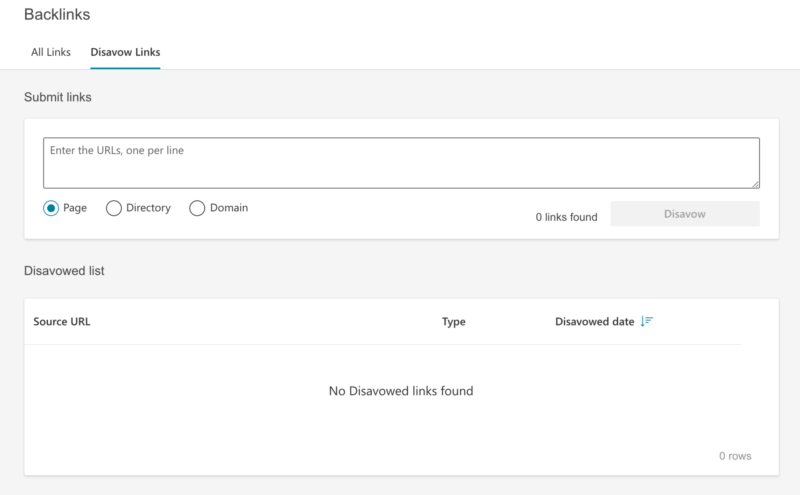The height and width of the screenshot is (495, 800).
Task: Click the 'Submit links' section heading
Action: coord(58,97)
